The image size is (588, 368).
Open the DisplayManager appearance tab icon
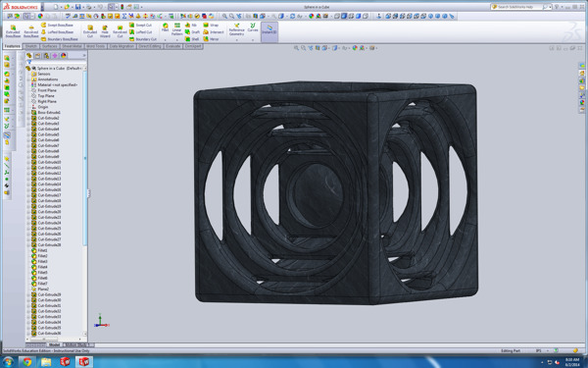click(63, 56)
